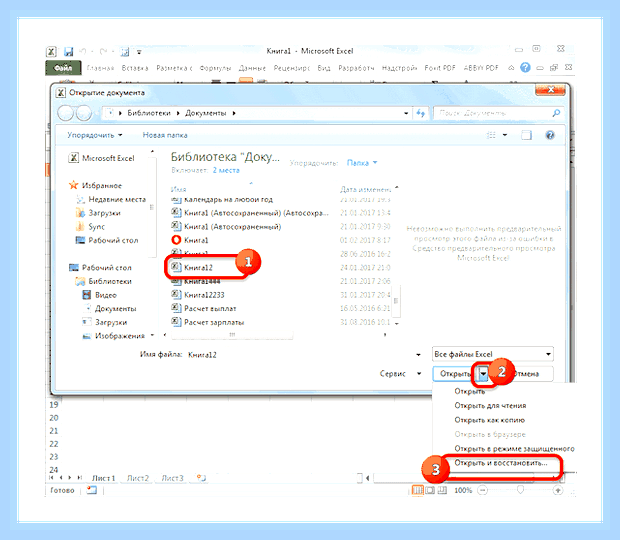Click the refresh arrows icon beside the address bar

click(420, 113)
